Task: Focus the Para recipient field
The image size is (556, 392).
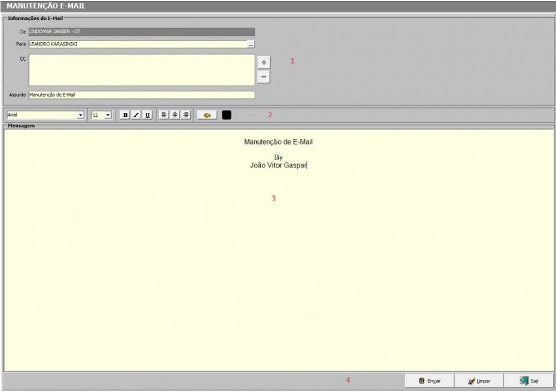Action: (138, 44)
